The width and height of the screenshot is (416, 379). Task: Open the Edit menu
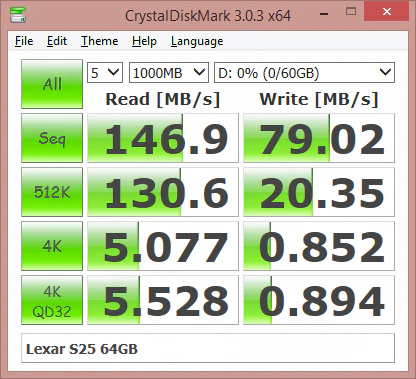pyautogui.click(x=57, y=41)
